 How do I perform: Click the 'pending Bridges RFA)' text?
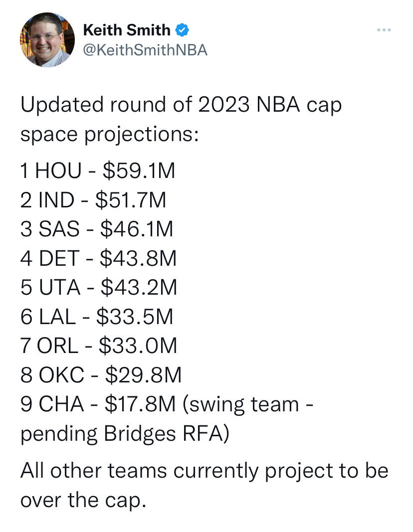tap(125, 434)
